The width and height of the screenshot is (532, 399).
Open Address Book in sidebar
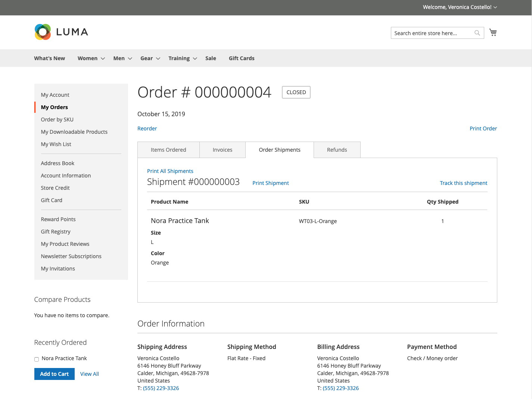coord(57,163)
